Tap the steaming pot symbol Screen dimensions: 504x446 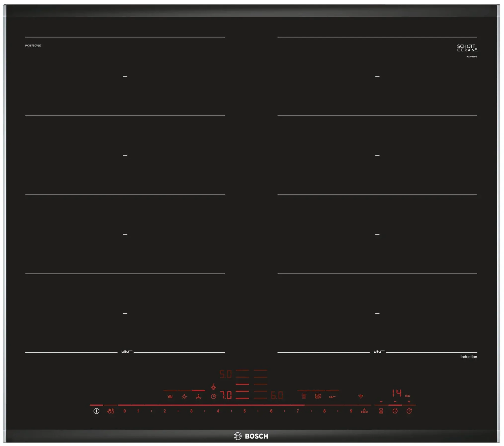pos(170,396)
